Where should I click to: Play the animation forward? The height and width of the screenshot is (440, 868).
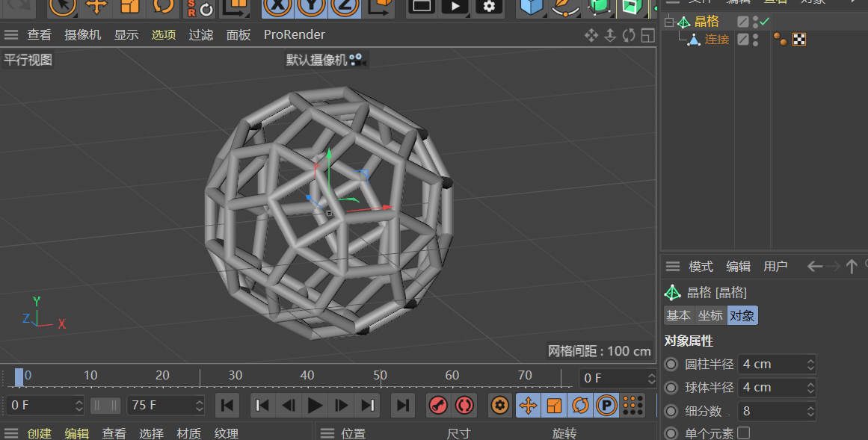pyautogui.click(x=315, y=406)
